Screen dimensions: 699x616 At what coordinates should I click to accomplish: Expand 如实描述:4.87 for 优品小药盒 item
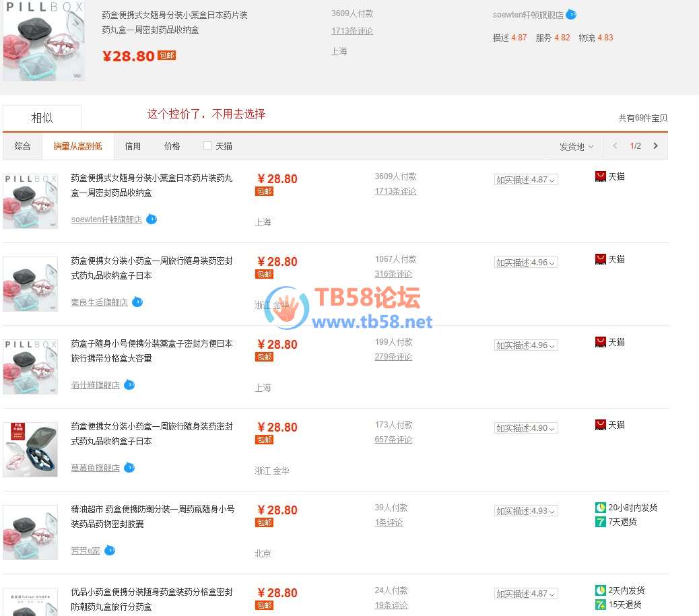(x=525, y=594)
